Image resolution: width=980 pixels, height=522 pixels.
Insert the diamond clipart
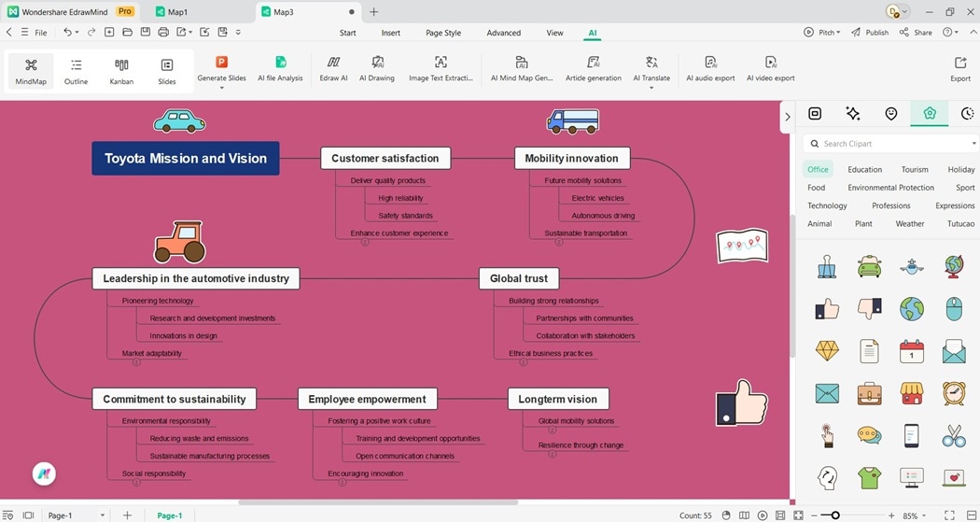[x=826, y=350]
